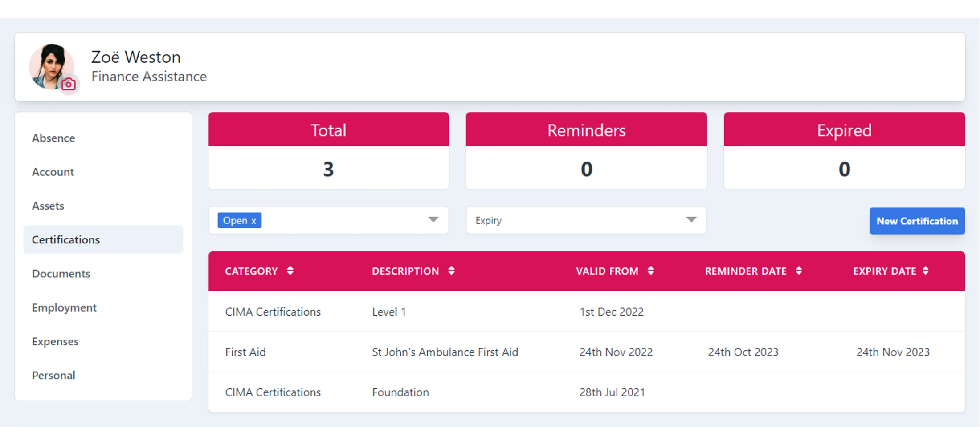Sort by Reminder Date column arrows

799,271
